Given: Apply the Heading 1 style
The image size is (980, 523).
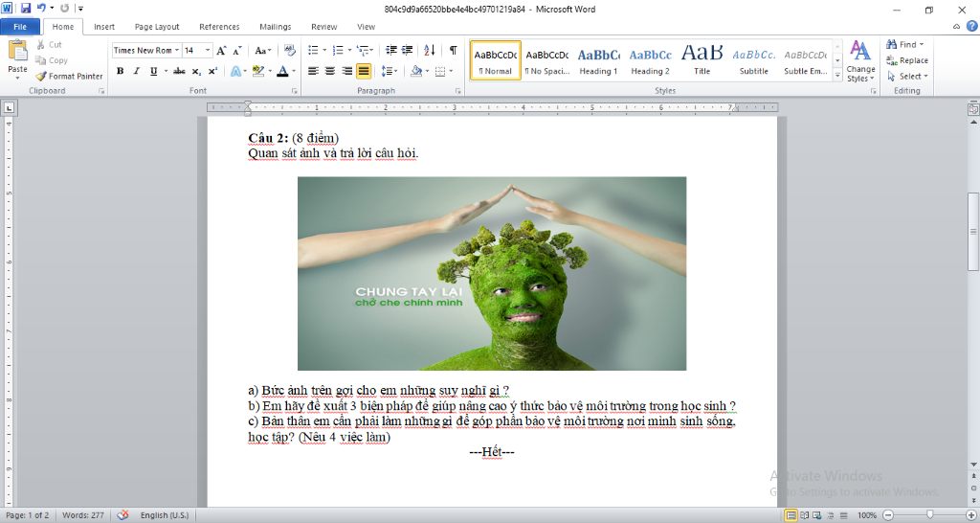Looking at the screenshot, I should [598, 60].
